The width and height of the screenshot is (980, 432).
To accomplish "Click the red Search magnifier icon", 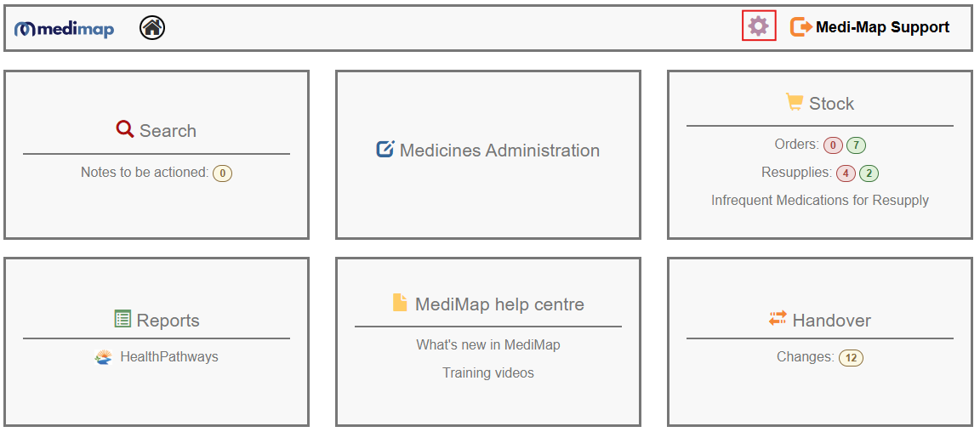I will tap(125, 129).
